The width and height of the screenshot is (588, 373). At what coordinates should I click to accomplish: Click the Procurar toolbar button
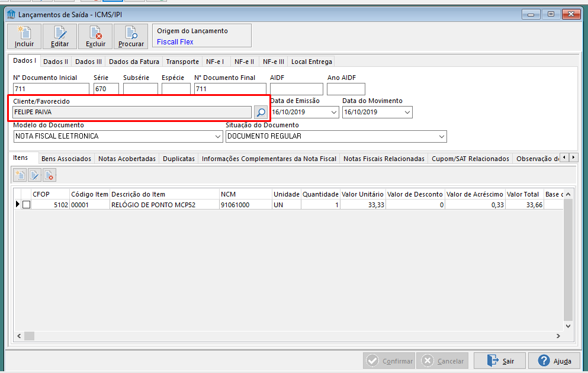pos(131,36)
